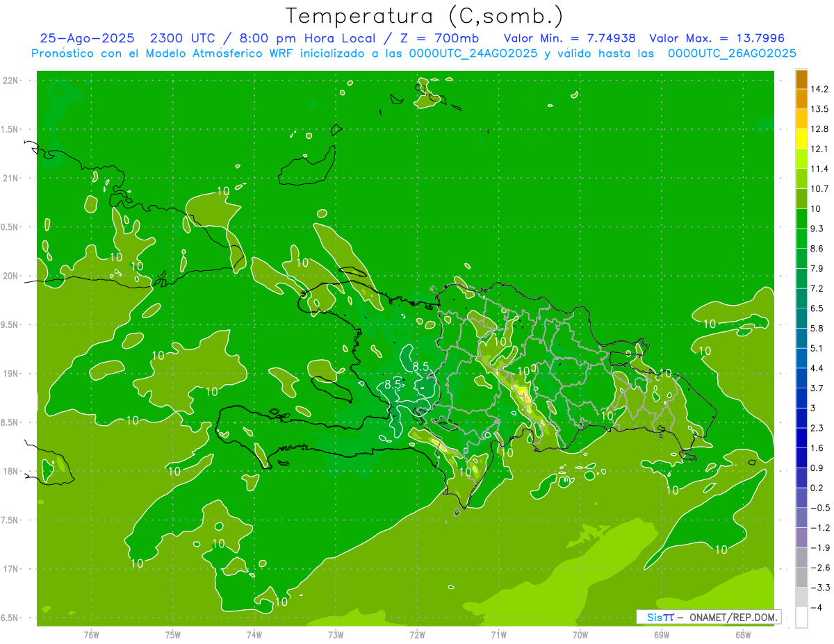The image size is (834, 644).
Task: Click the longitude axis label '73W'
Action: tap(336, 635)
